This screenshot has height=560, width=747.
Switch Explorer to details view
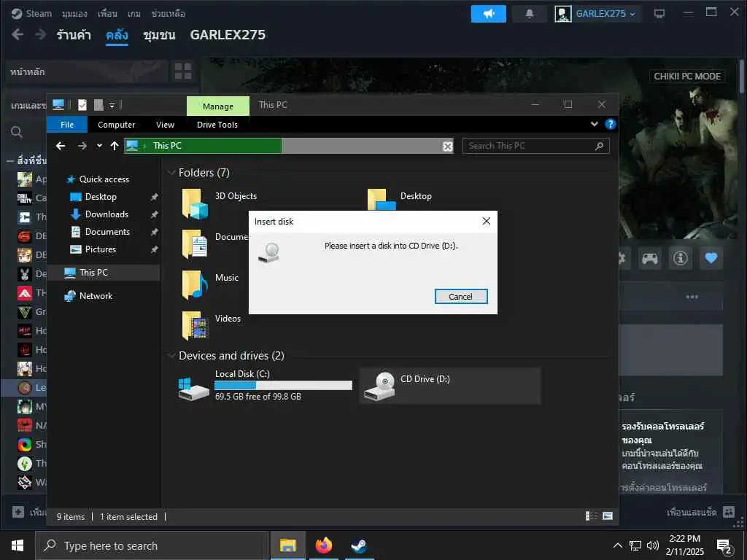pos(591,516)
